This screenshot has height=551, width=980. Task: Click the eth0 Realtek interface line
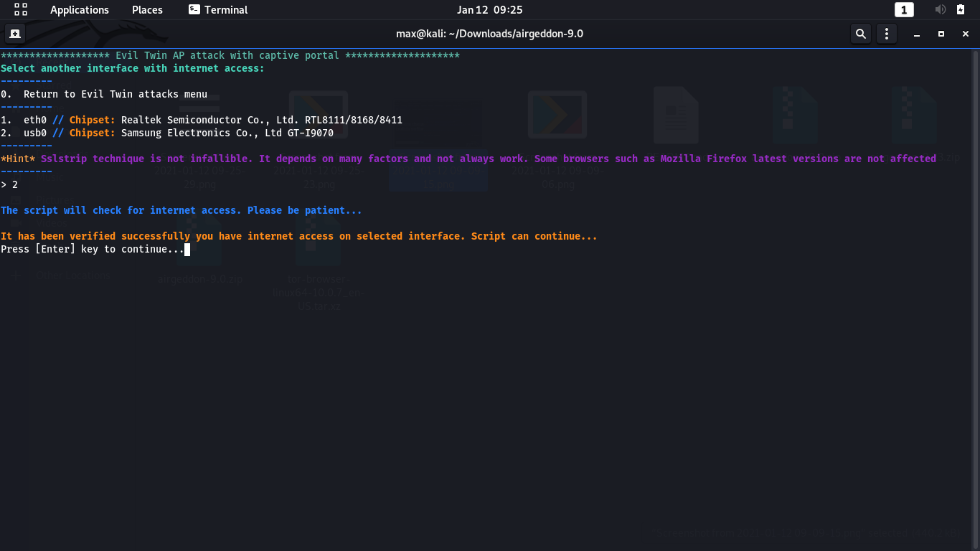point(202,120)
